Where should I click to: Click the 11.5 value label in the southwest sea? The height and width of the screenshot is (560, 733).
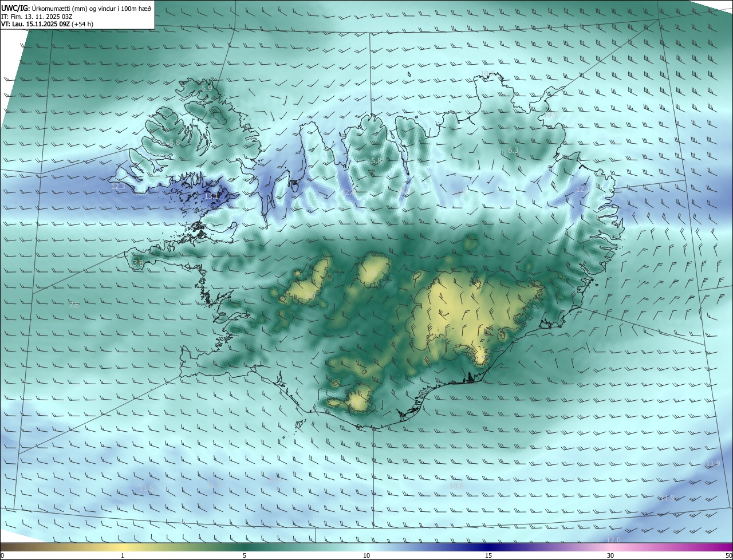click(147, 488)
